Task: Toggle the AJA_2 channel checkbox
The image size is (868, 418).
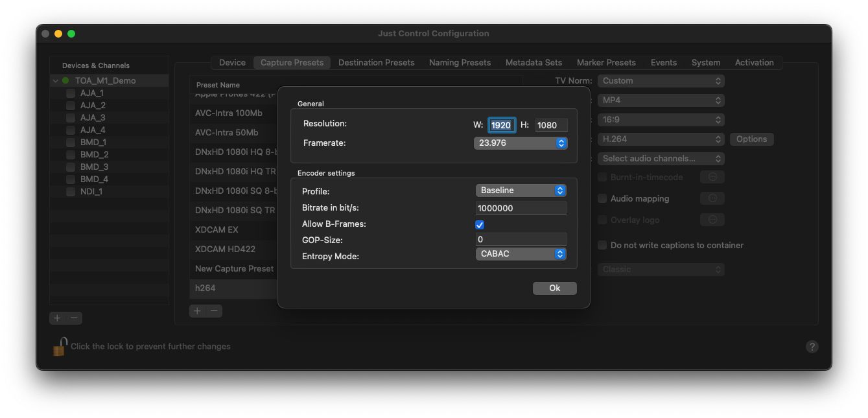Action: point(71,105)
